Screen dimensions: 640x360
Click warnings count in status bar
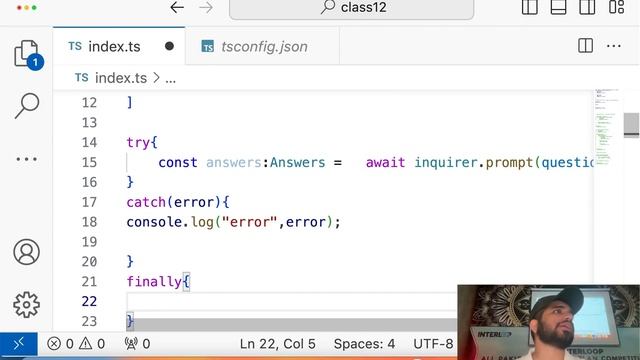click(92, 344)
